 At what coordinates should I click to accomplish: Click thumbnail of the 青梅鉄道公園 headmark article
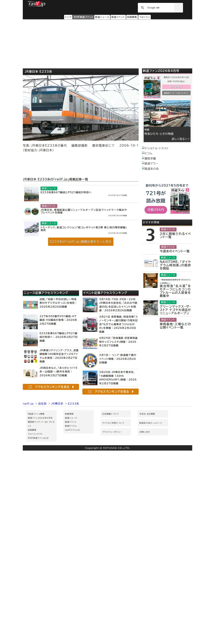pyautogui.click(x=31, y=211)
